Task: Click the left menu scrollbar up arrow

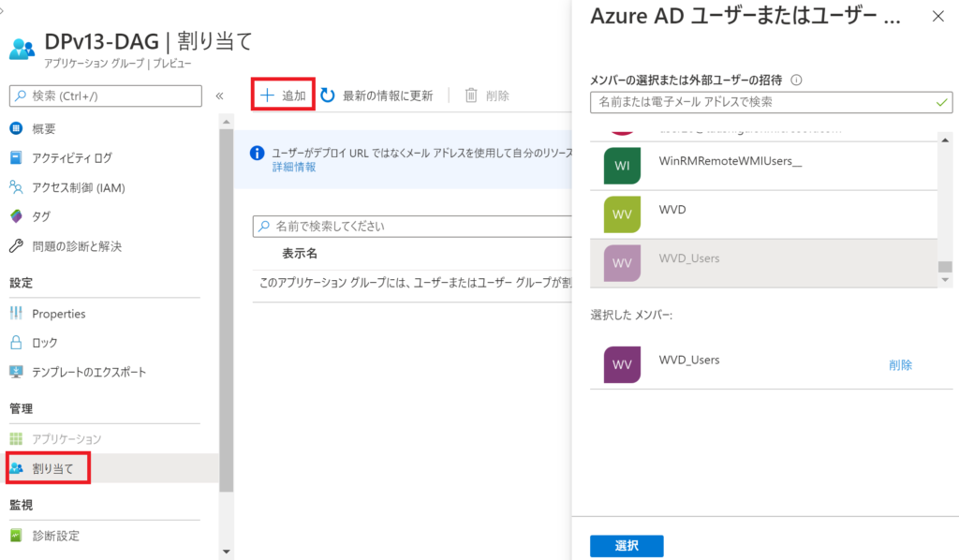Action: 227,122
